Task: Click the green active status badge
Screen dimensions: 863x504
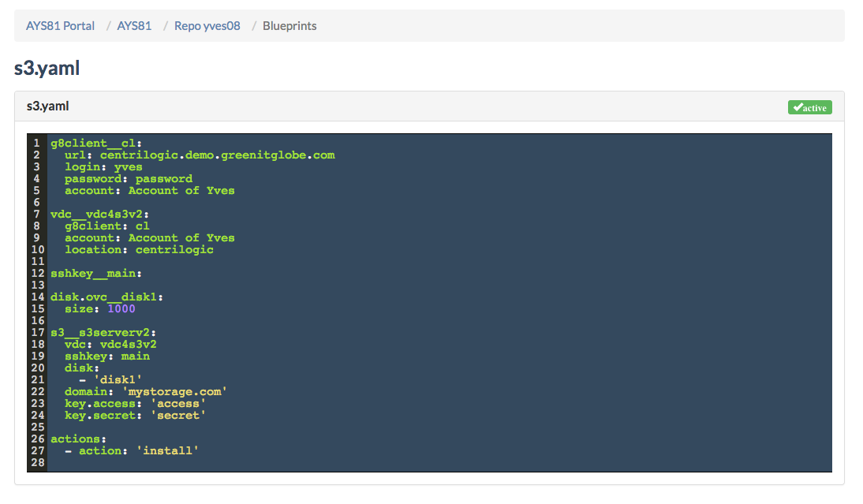Action: point(809,107)
